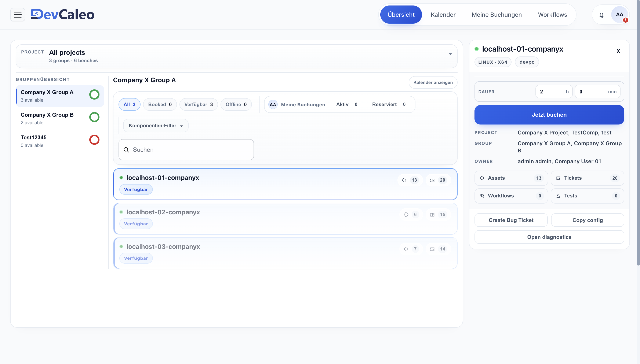Toggle the Verfügbar 3 filter chip
Screen dimensions: 640x364
(199, 104)
